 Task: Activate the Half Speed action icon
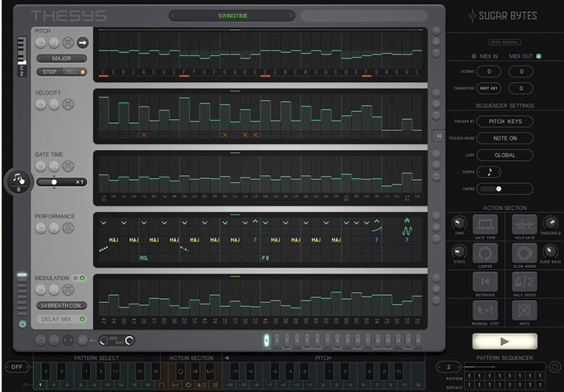525,282
